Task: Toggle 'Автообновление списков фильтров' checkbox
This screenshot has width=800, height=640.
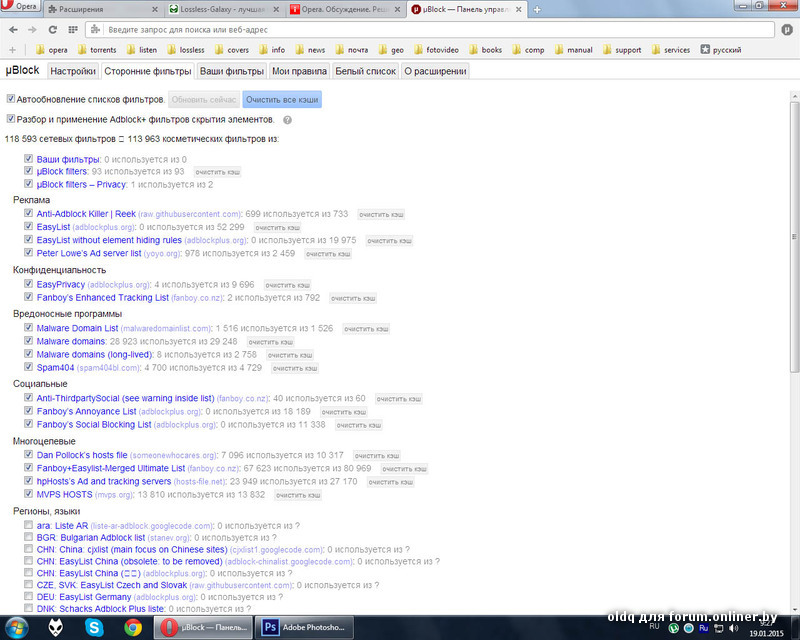Action: 11,99
